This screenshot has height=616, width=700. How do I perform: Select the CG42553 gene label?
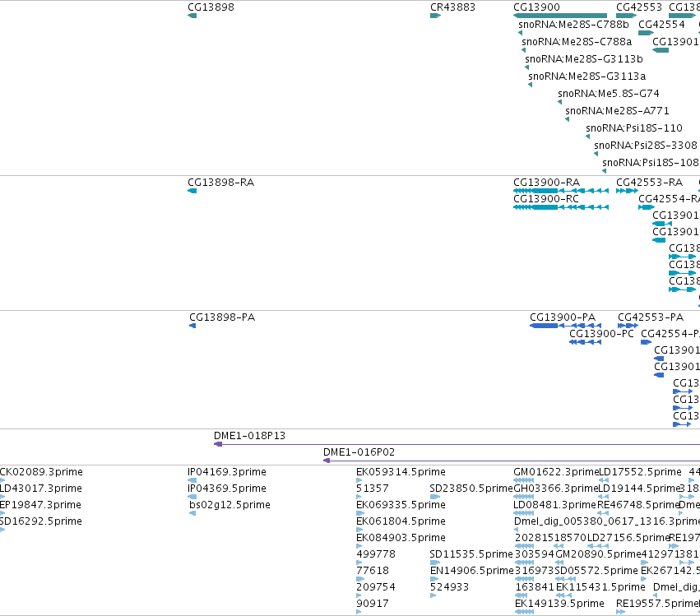click(x=639, y=7)
